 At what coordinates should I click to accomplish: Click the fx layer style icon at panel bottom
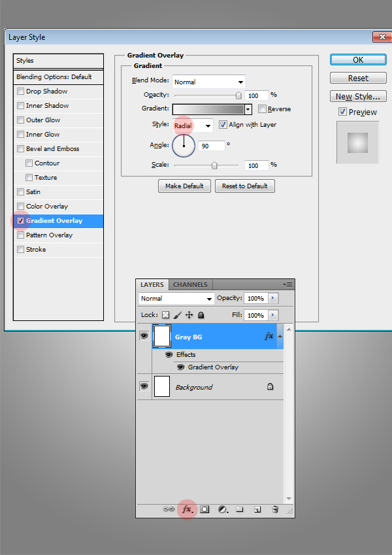coord(187,509)
